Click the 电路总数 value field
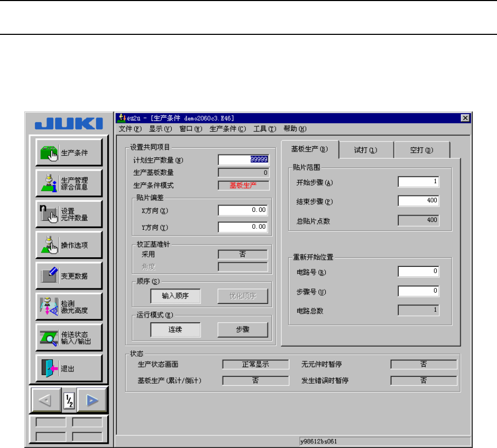Screen dimensions: 497x448 pyautogui.click(x=418, y=310)
